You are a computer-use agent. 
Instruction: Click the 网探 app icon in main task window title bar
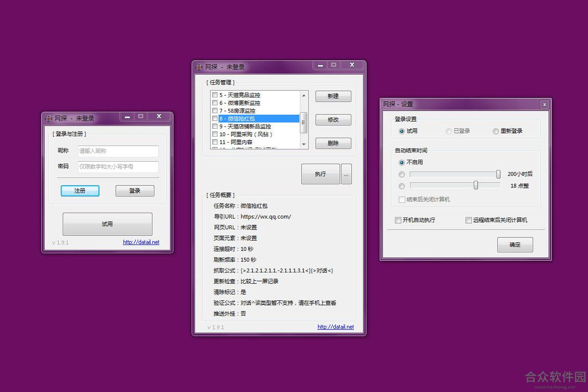click(x=199, y=67)
